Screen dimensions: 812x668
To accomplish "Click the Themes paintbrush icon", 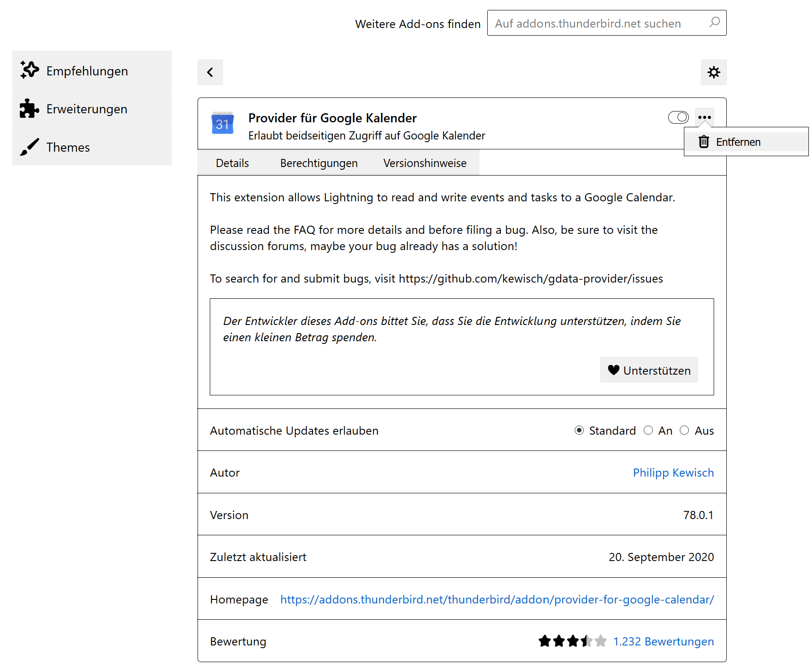I will 30,147.
